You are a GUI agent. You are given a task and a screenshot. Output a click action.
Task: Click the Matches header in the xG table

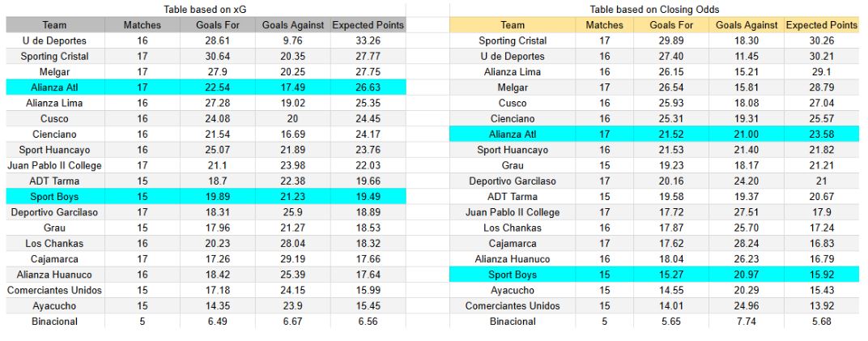142,25
